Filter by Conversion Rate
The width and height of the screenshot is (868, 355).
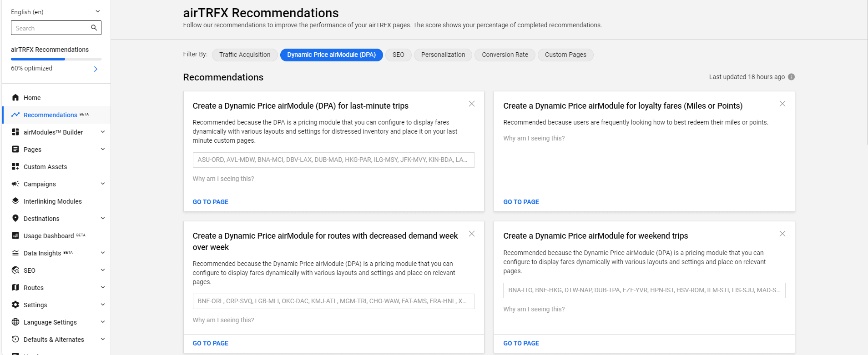point(505,55)
